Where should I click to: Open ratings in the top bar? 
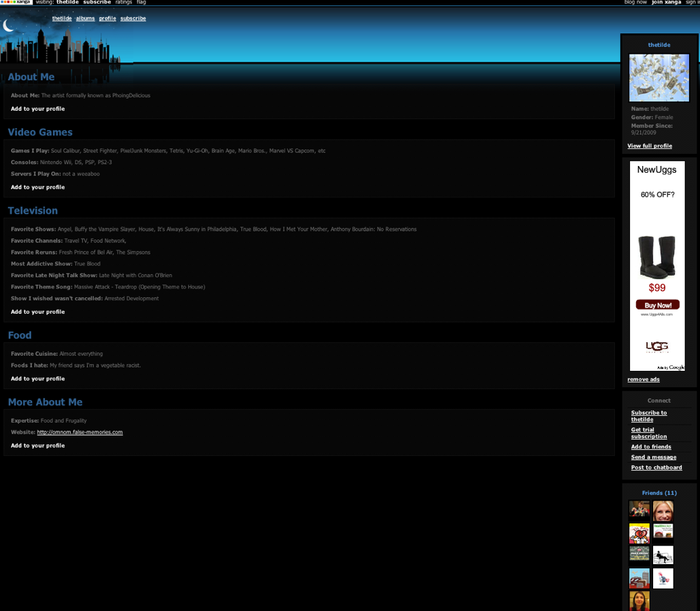click(124, 2)
